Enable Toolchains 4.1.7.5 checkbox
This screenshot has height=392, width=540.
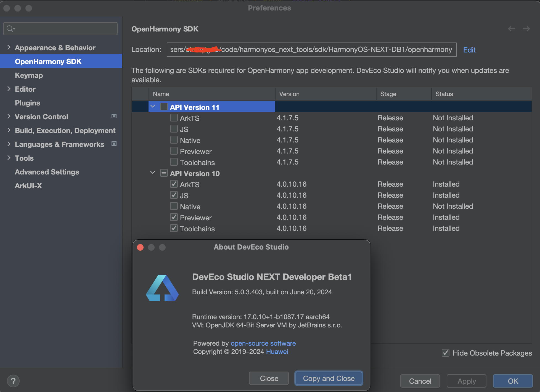click(174, 162)
